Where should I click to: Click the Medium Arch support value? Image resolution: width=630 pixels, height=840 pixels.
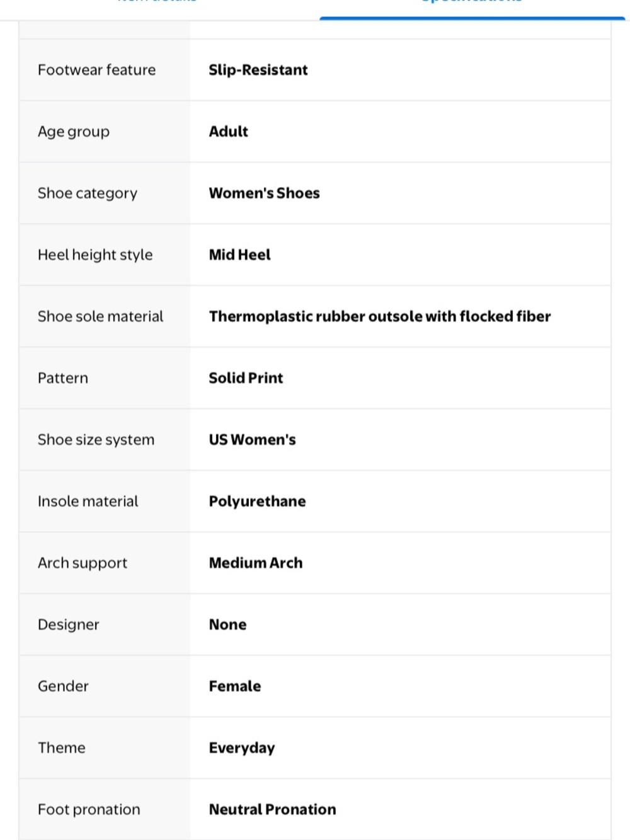[x=256, y=563]
